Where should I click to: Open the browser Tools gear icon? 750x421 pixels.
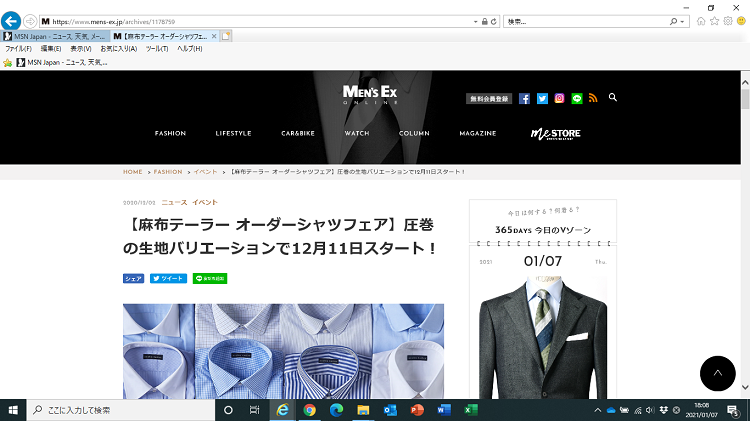tap(728, 21)
